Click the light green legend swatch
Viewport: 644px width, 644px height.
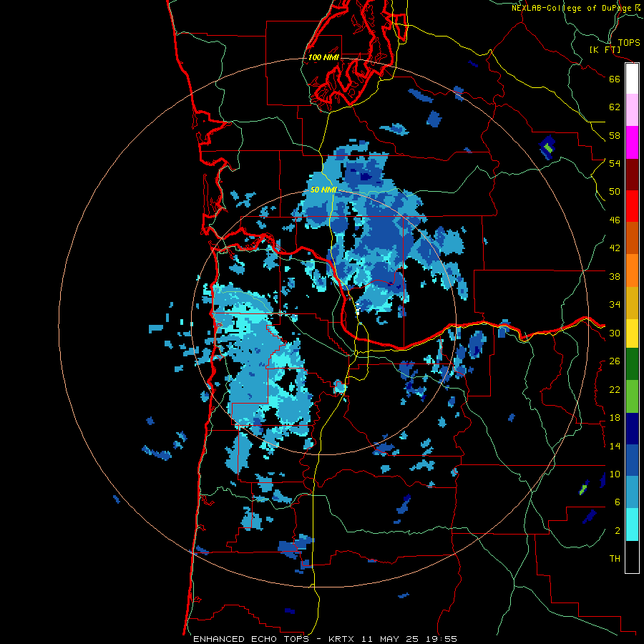[x=632, y=396]
